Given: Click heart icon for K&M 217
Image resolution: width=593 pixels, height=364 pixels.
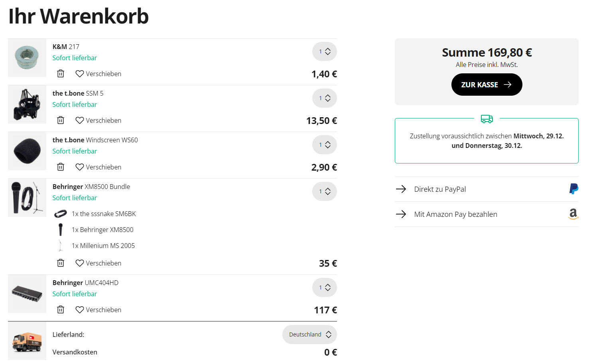Looking at the screenshot, I should click(x=80, y=74).
